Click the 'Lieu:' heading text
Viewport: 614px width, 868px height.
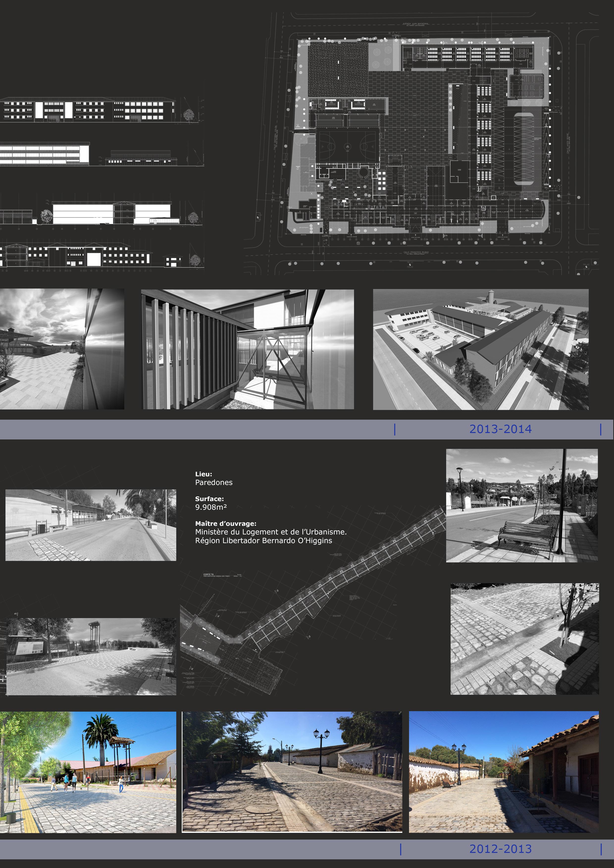204,474
